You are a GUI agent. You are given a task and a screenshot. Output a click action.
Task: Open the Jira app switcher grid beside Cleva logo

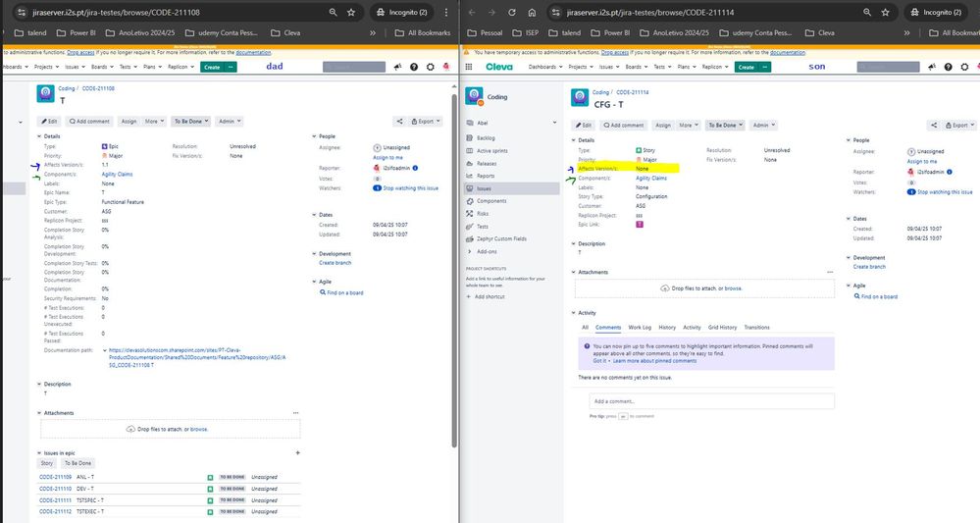pyautogui.click(x=469, y=67)
